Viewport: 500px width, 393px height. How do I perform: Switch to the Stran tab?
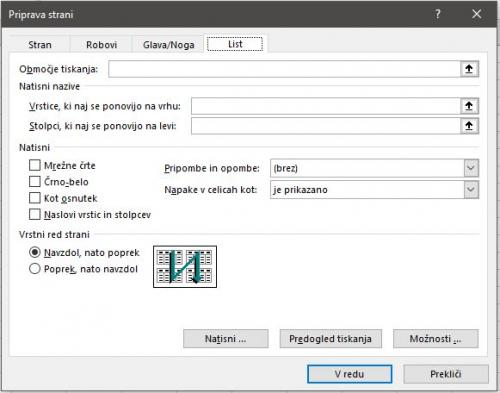[40, 45]
